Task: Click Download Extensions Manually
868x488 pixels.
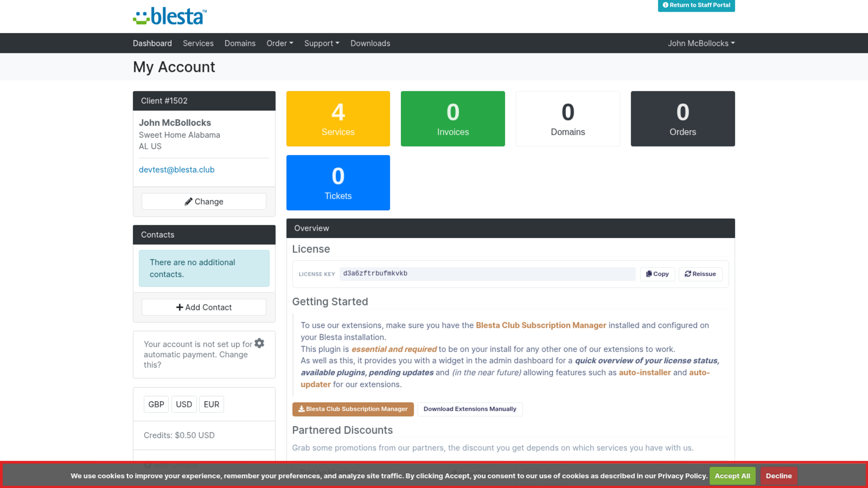Action: pos(470,409)
